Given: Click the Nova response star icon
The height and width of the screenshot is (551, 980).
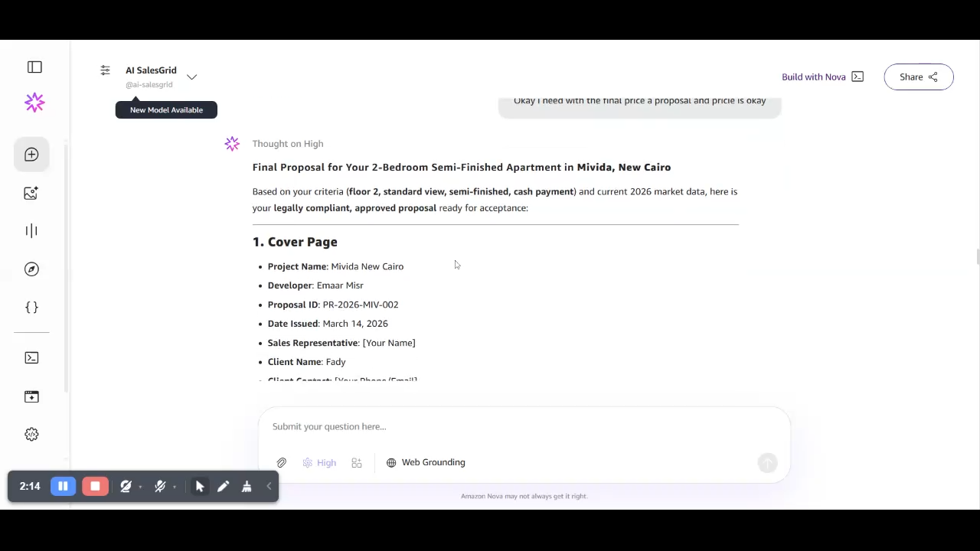Looking at the screenshot, I should (232, 144).
